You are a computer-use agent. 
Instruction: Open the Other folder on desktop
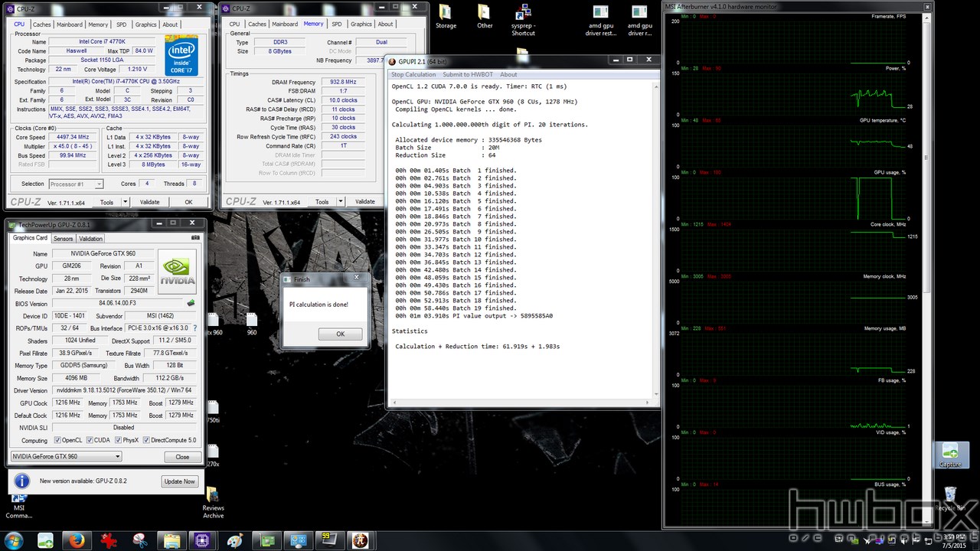tap(485, 17)
